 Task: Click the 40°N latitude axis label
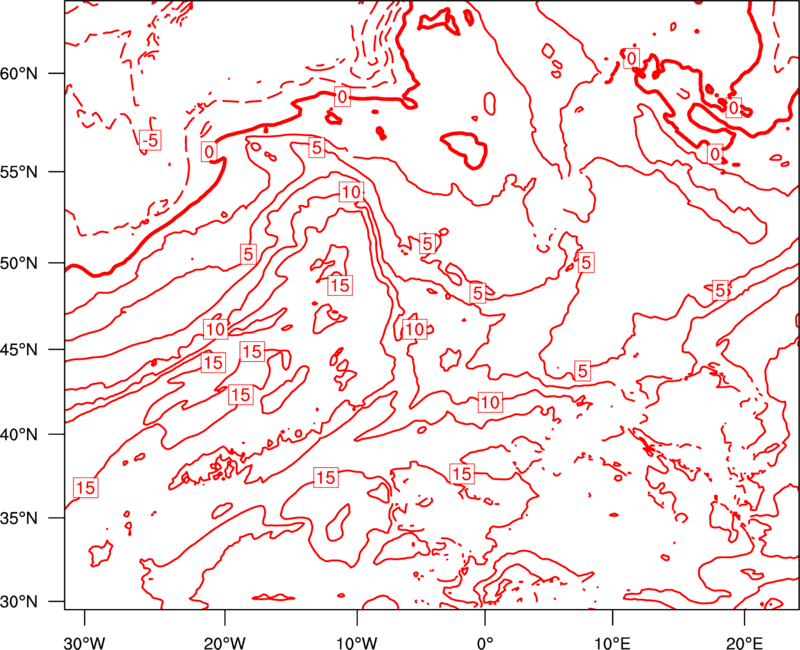pos(19,435)
